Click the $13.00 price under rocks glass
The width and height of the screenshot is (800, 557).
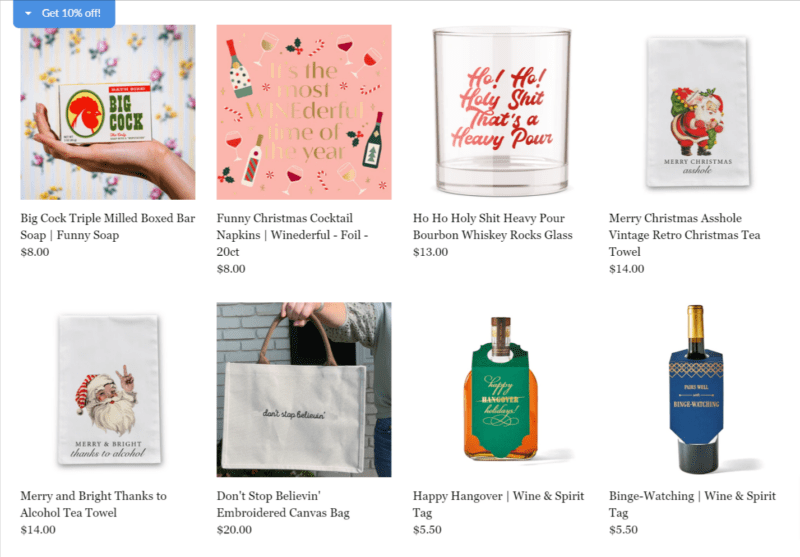431,252
